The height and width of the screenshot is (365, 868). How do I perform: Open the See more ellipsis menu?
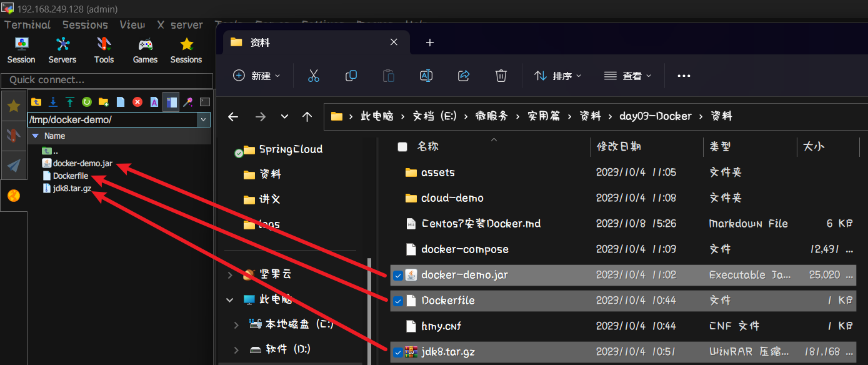(x=684, y=76)
